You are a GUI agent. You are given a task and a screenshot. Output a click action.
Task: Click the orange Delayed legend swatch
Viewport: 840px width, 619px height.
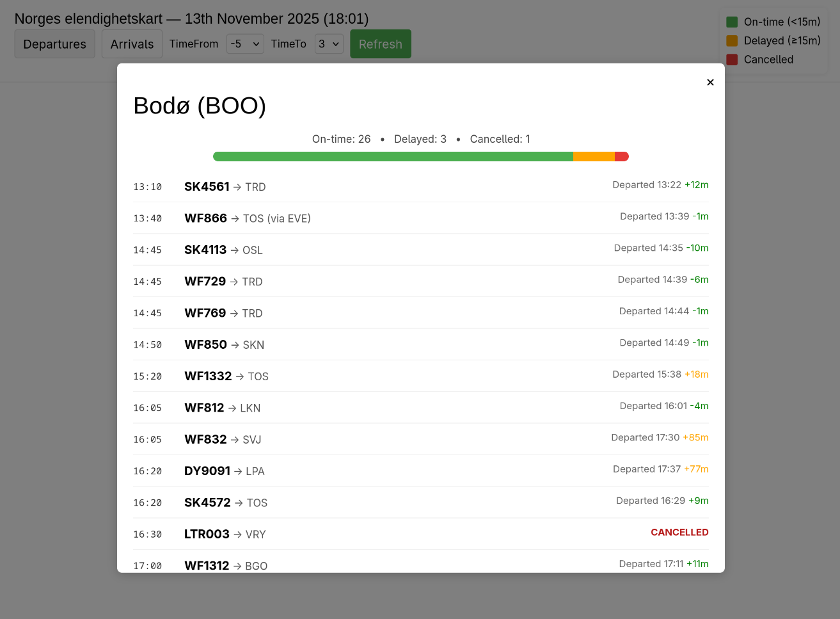[732, 41]
